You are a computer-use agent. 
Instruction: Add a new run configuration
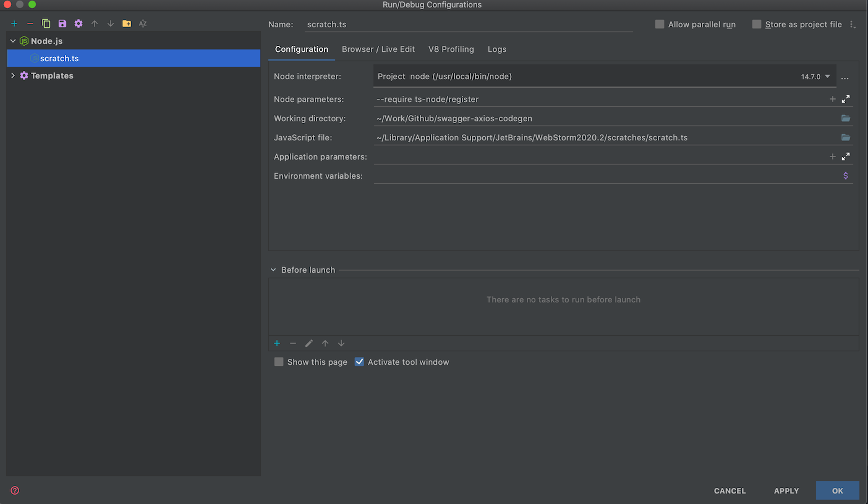[x=14, y=23]
